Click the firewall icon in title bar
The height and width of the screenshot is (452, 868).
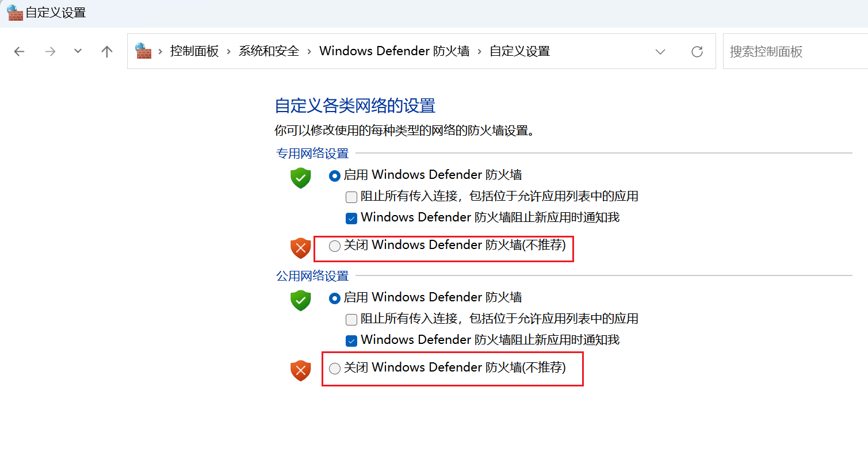point(15,13)
